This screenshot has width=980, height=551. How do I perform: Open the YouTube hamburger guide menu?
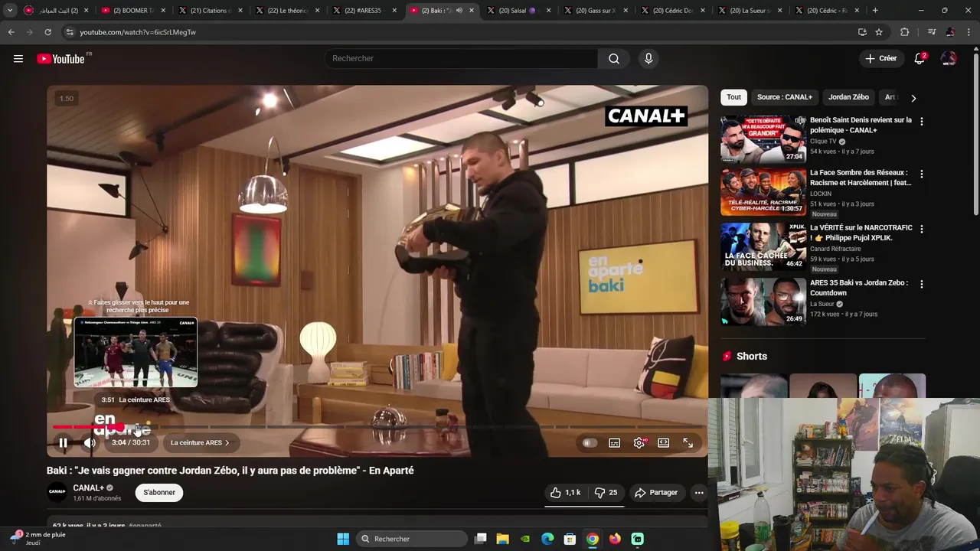[x=18, y=59]
